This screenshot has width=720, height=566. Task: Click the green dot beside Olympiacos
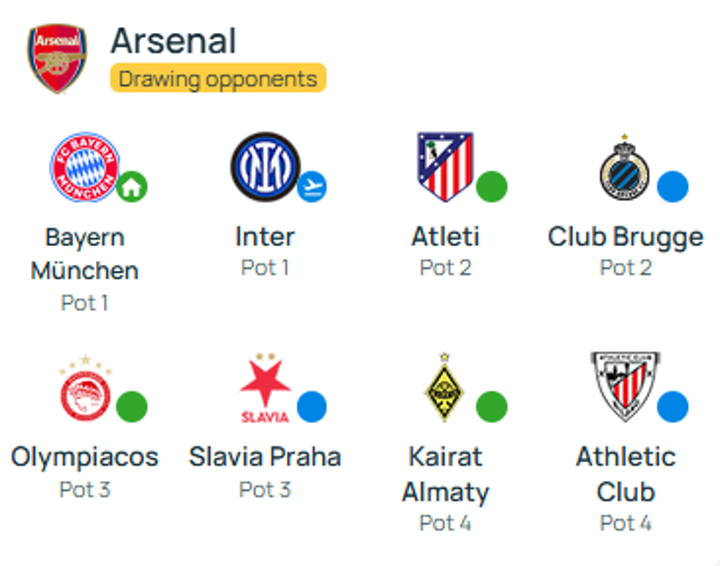(x=132, y=407)
